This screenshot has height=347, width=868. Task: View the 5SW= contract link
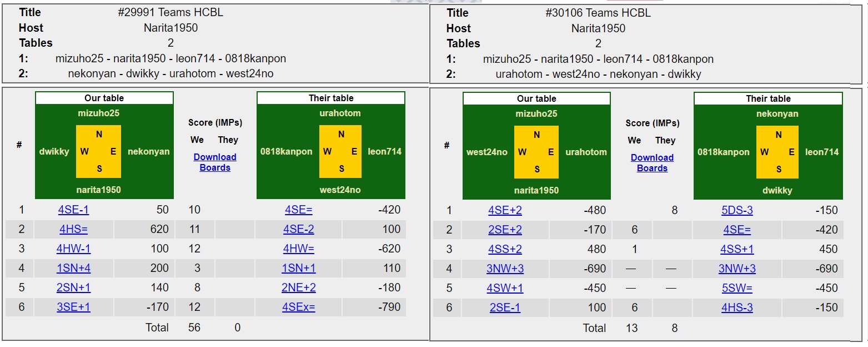click(737, 289)
